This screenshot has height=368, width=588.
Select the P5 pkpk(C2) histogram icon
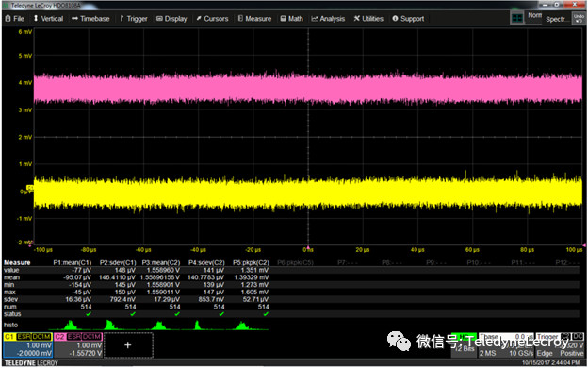tap(242, 326)
